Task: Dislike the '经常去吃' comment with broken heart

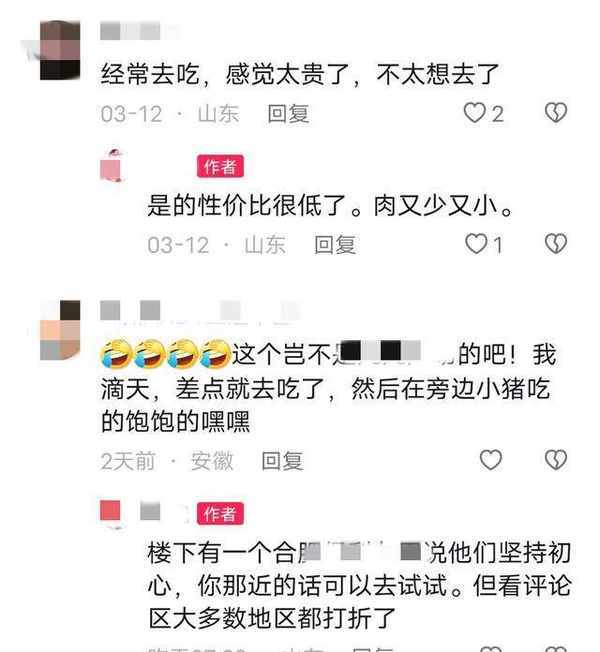Action: click(x=556, y=113)
